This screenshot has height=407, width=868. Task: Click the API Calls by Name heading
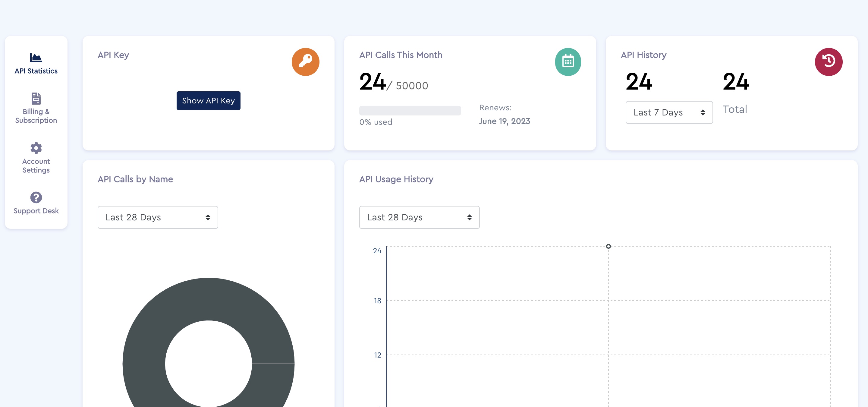(135, 179)
